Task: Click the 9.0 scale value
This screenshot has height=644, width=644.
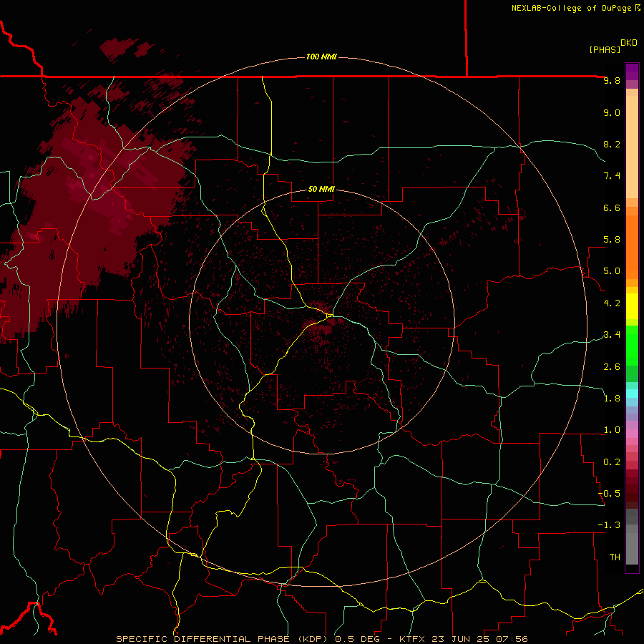Action: coord(612,112)
